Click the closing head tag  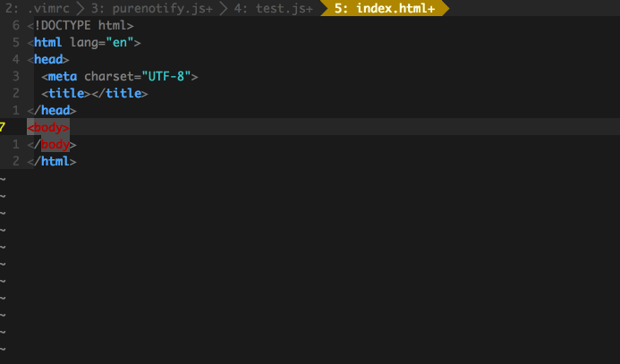(x=52, y=110)
